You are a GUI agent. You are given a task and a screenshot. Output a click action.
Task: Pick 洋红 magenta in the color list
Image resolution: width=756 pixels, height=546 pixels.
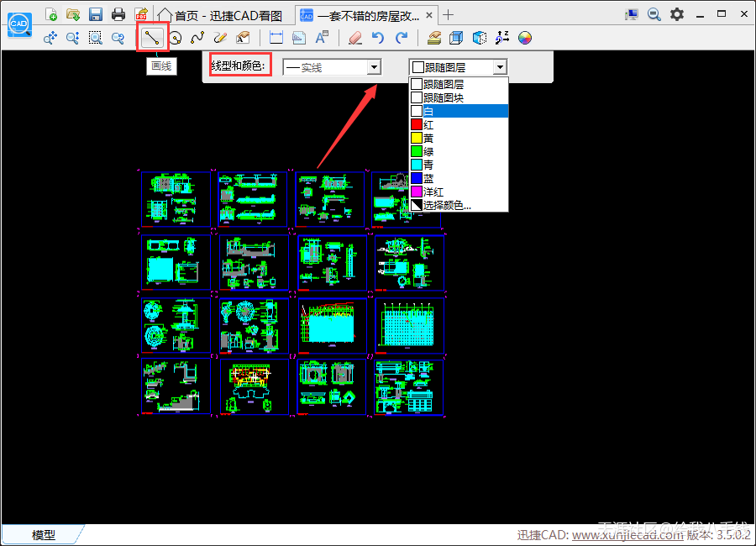coord(459,192)
